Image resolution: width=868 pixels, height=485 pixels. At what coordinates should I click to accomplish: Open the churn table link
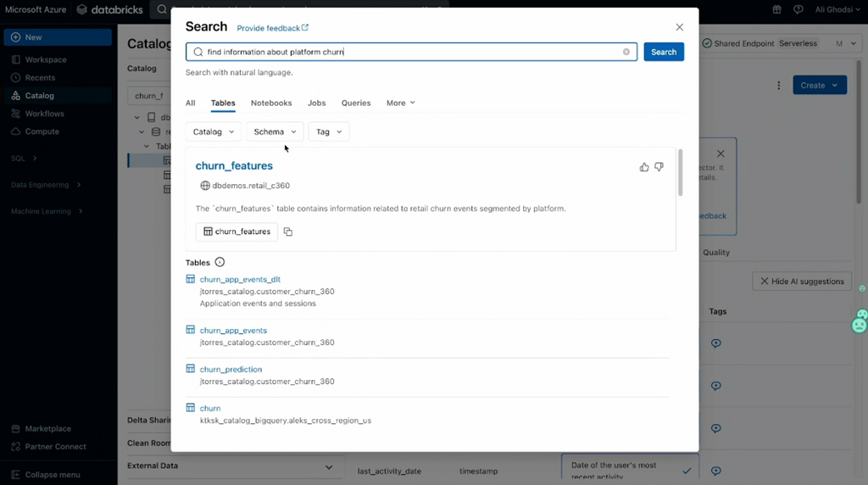[x=210, y=408]
